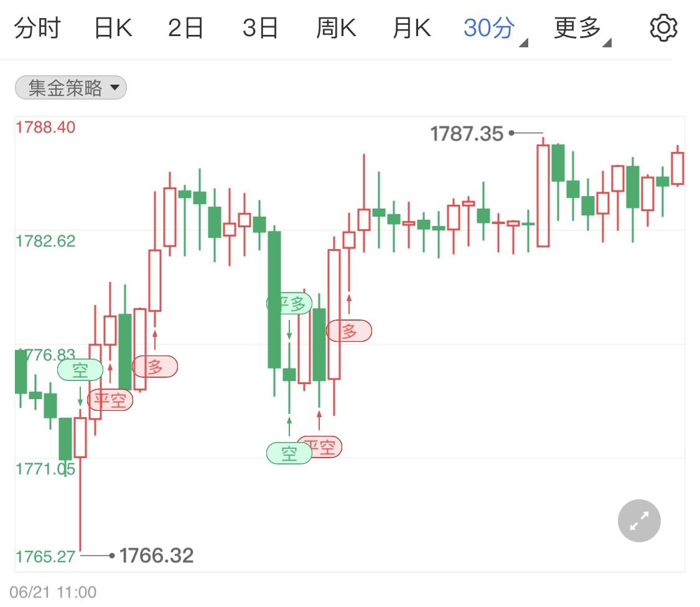Click the 1766.32 low price label

156,555
